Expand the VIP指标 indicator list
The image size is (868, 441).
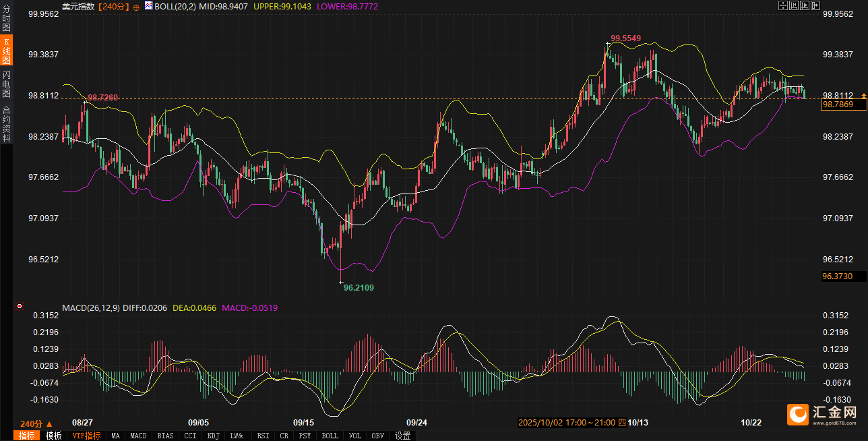point(86,436)
